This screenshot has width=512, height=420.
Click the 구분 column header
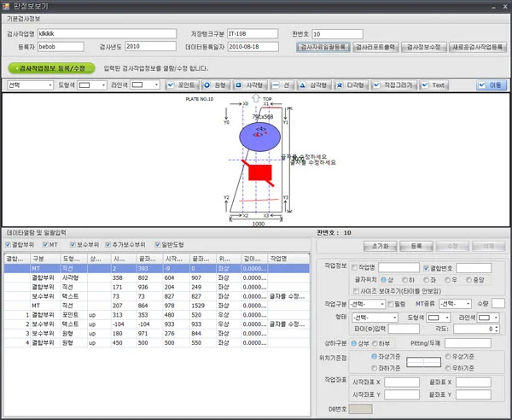point(45,259)
